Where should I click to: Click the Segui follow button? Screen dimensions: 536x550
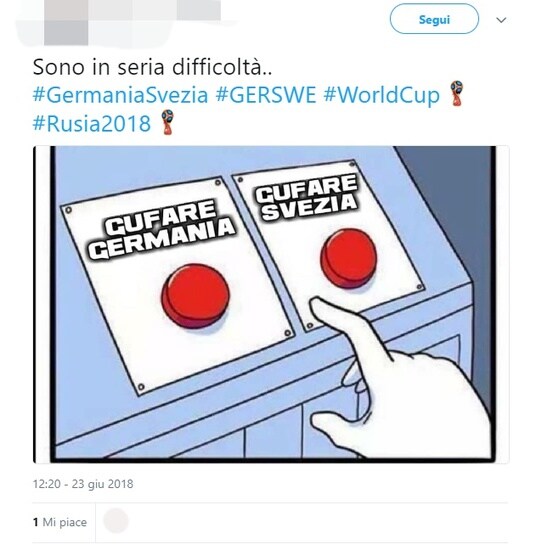click(x=434, y=19)
